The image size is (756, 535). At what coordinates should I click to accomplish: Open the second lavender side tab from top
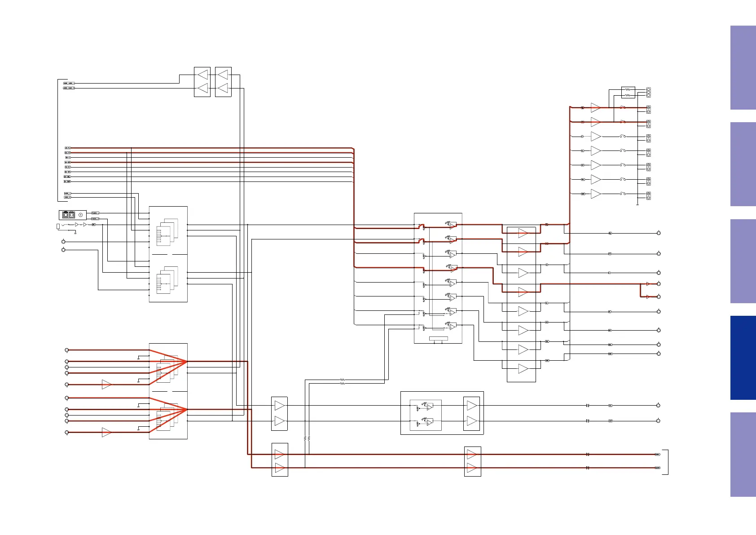743,164
